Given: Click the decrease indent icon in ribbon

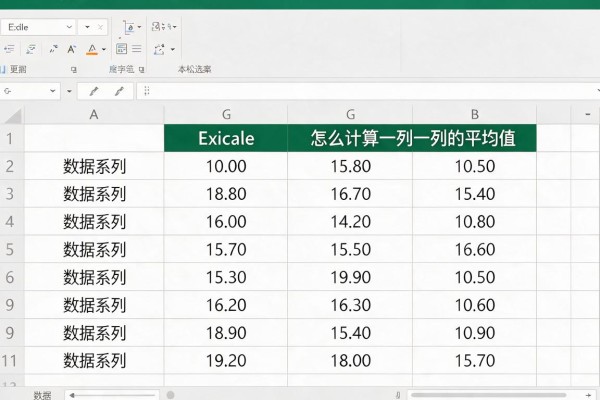Looking at the screenshot, I should point(9,49).
